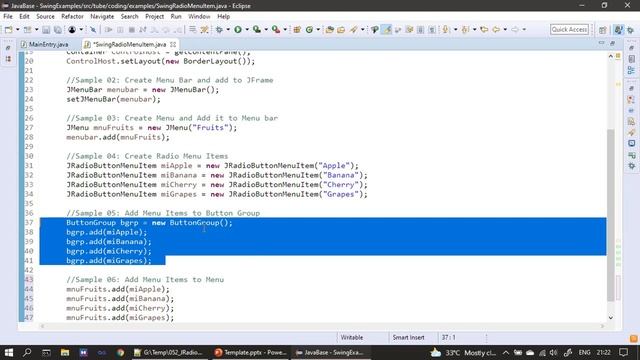
Task: Open the Project menu
Action: pos(154,16)
